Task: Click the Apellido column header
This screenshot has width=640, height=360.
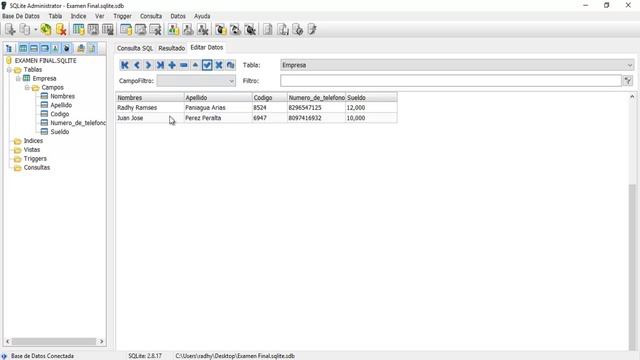Action: (x=218, y=98)
